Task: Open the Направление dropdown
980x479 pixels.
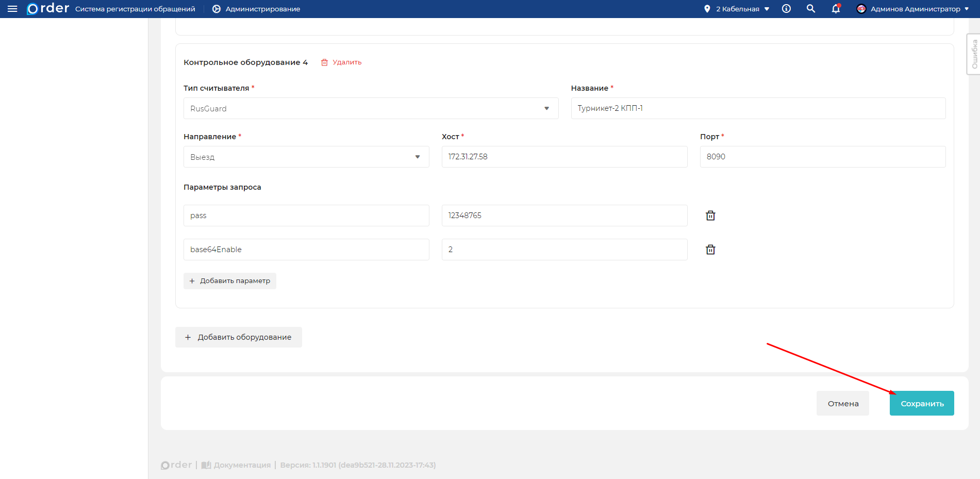Action: pos(306,157)
